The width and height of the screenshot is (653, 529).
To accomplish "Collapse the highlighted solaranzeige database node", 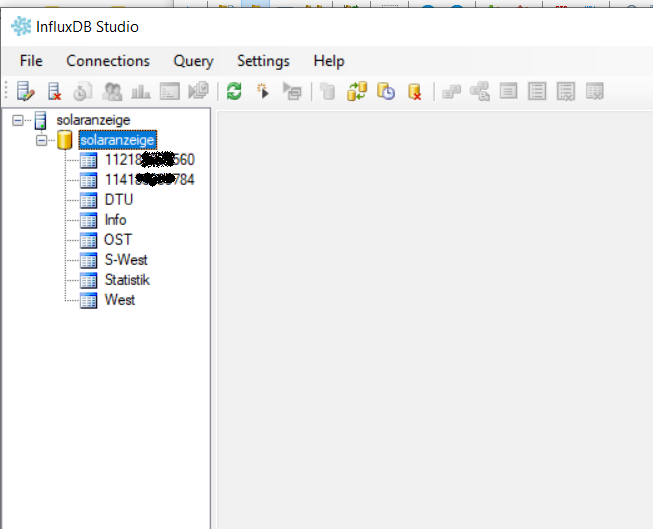I will tap(41, 141).
